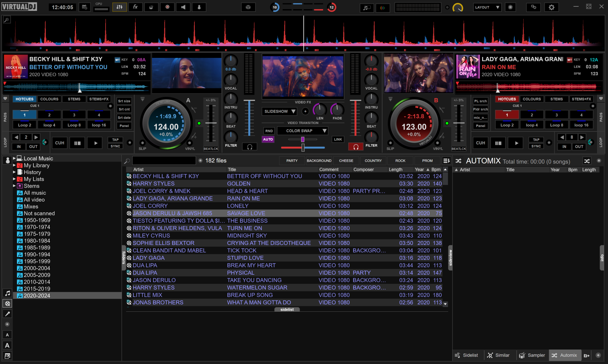Toggle BEATLCK on deck A
The width and height of the screenshot is (608, 364).
pyautogui.click(x=211, y=149)
